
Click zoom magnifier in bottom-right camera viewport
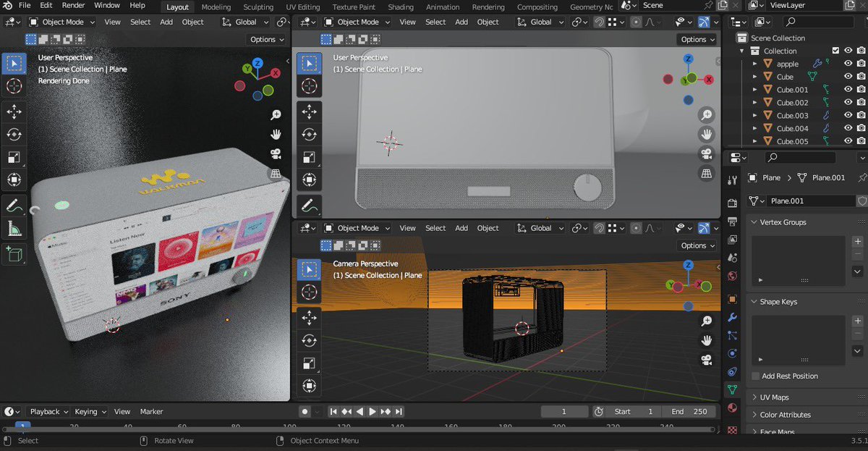(x=707, y=321)
